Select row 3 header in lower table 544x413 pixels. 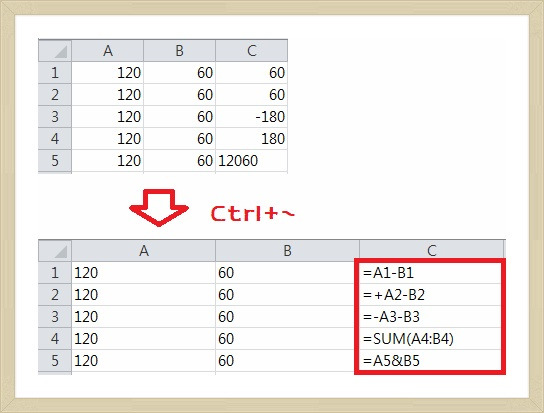55,316
